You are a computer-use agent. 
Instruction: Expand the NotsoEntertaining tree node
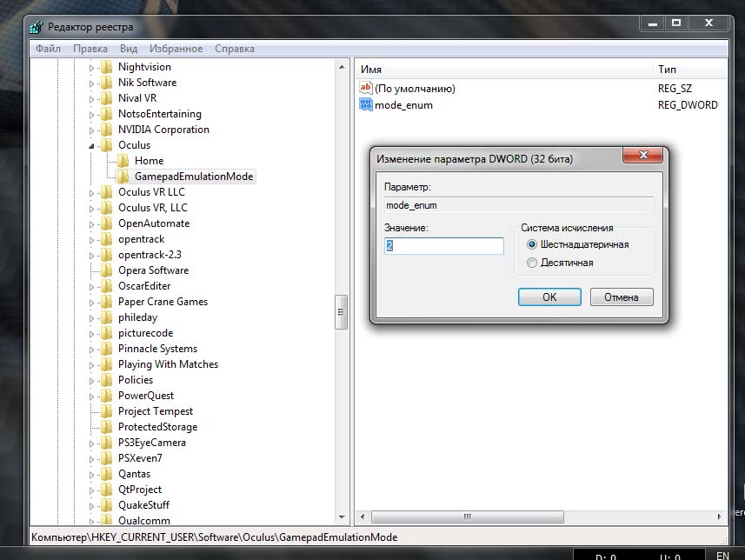click(x=91, y=115)
